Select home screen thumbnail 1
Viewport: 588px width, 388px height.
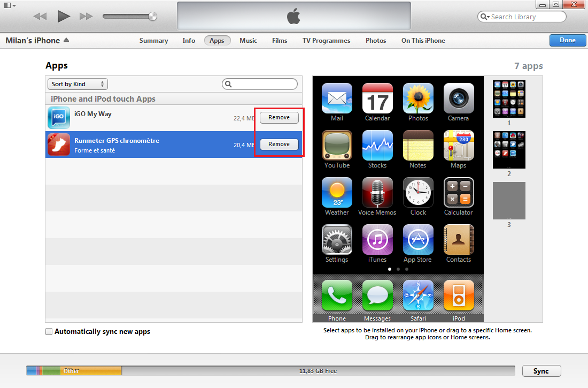click(x=509, y=99)
